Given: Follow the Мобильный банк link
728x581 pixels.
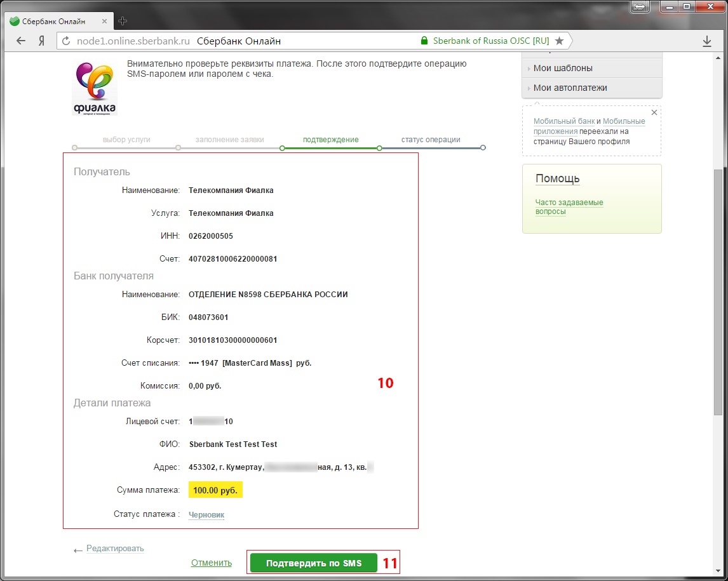Looking at the screenshot, I should 564,121.
